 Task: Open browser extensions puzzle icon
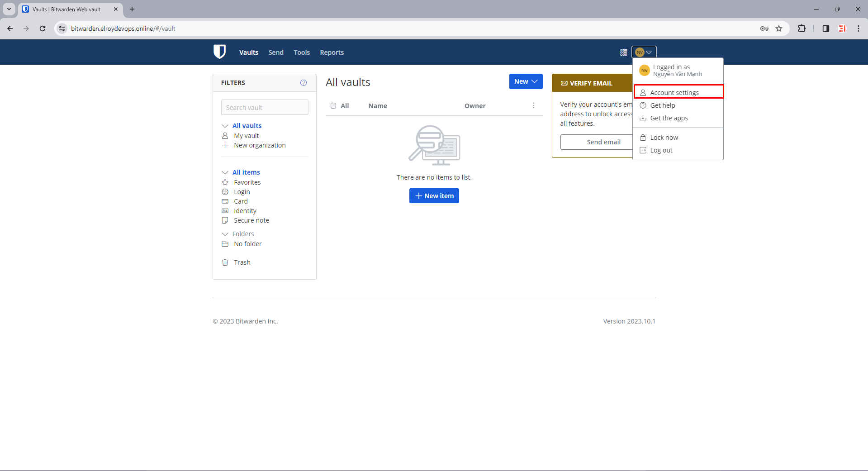pos(802,29)
